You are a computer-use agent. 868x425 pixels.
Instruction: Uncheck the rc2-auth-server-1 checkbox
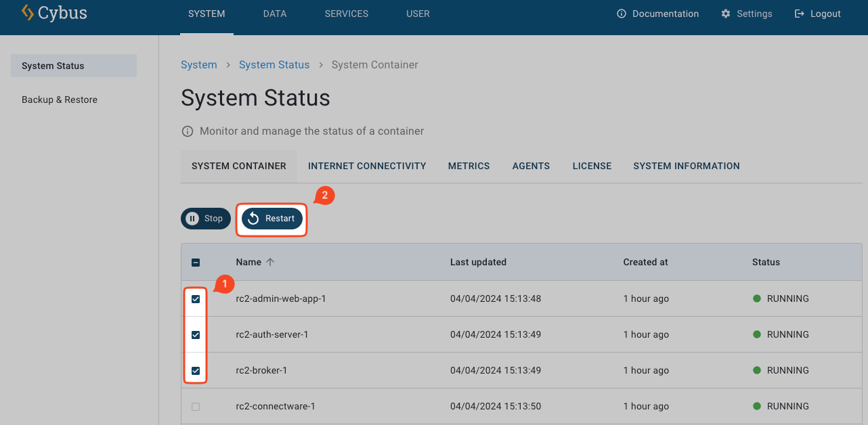(x=196, y=335)
